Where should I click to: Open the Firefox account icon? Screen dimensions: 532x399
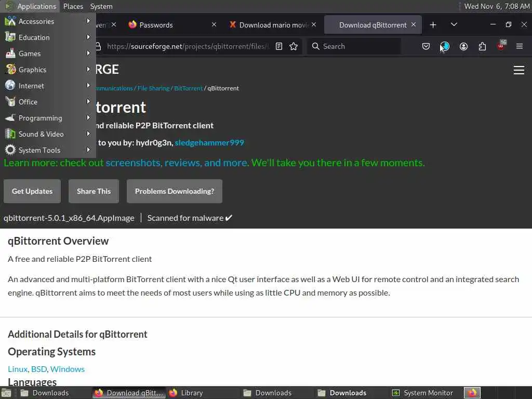[463, 46]
